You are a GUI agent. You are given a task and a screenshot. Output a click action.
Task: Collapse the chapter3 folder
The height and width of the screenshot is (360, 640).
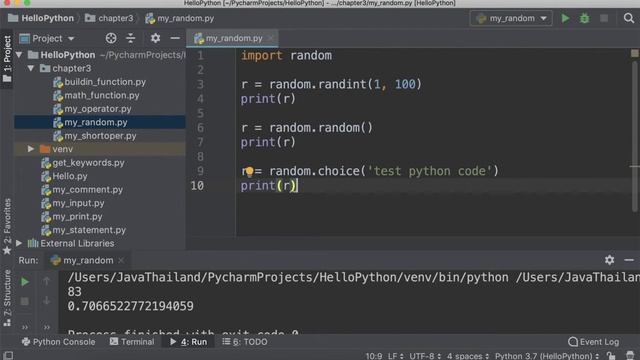[x=31, y=68]
